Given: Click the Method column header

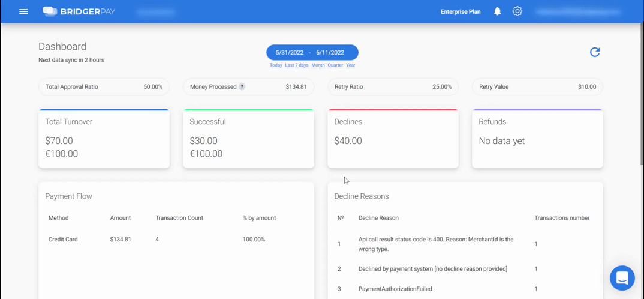Looking at the screenshot, I should coord(58,218).
